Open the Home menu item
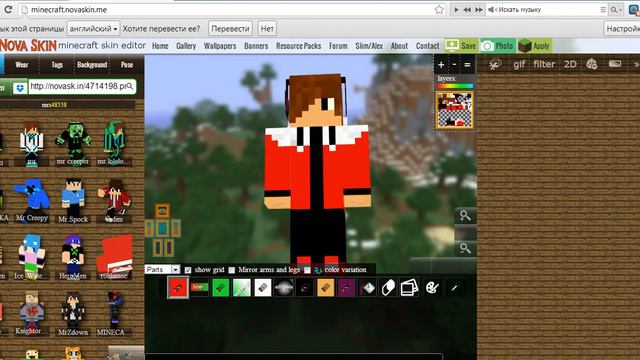 (x=160, y=46)
